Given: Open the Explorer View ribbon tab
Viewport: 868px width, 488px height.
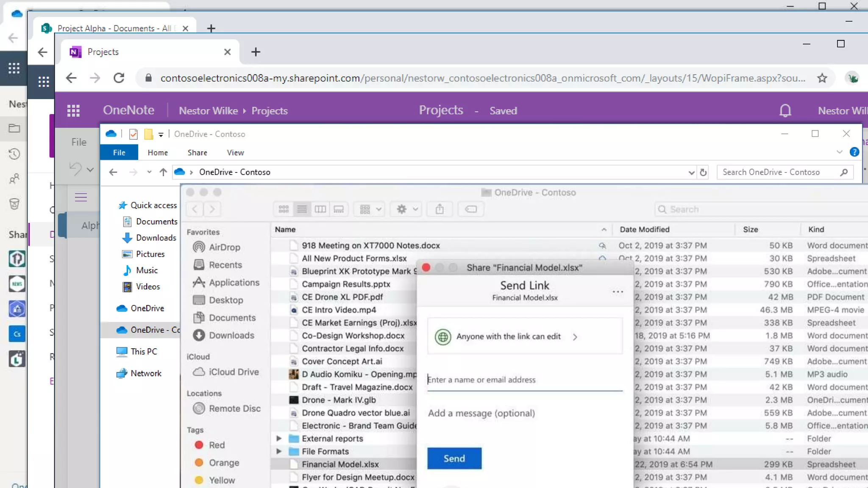Looking at the screenshot, I should [235, 152].
